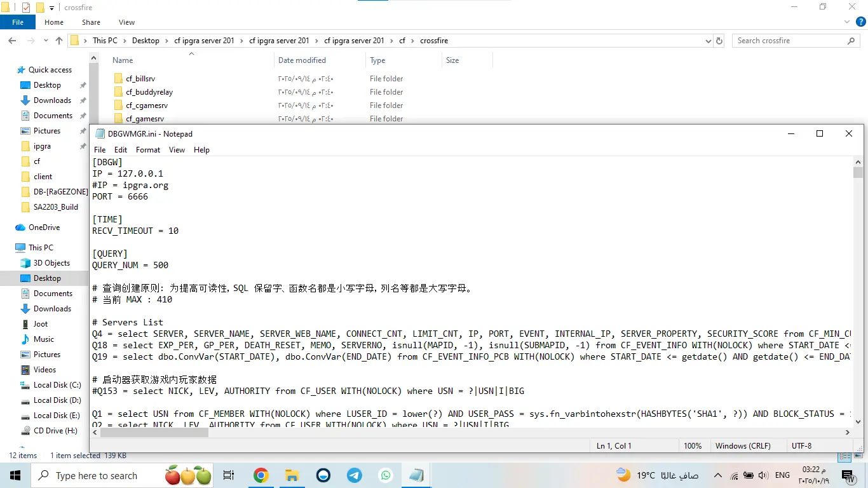Click Notepad's horizontal scrollbar thumb
Viewport: 868px width, 488px height.
(x=154, y=432)
